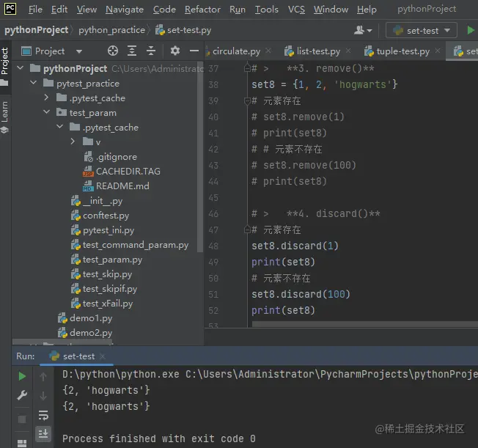Viewport: 478px width, 448px height.
Task: Select .gitignore file
Action: point(110,157)
